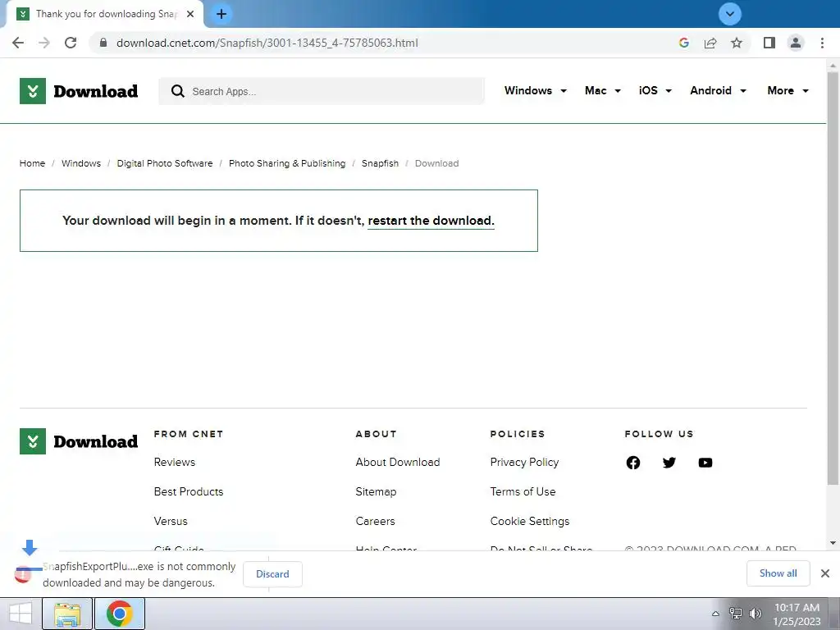Viewport: 840px width, 630px height.
Task: Open Digital Photo Software breadcrumb
Action: (x=164, y=163)
